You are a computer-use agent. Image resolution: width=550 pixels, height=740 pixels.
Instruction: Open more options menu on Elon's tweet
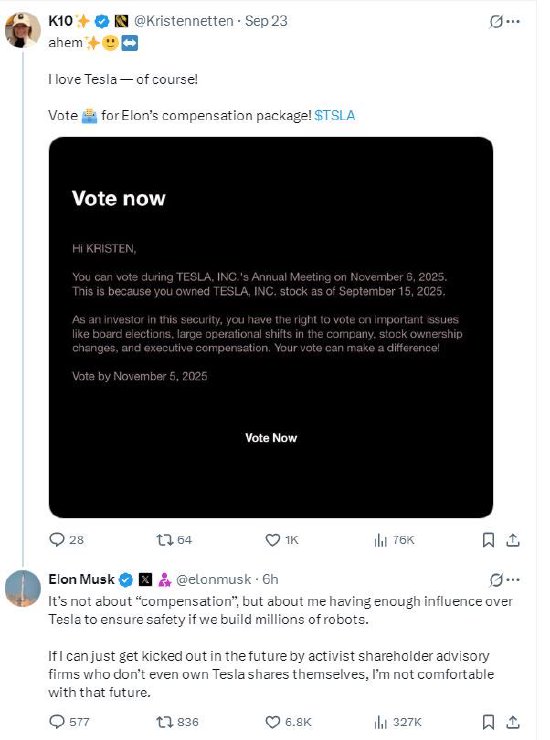pyautogui.click(x=513, y=580)
